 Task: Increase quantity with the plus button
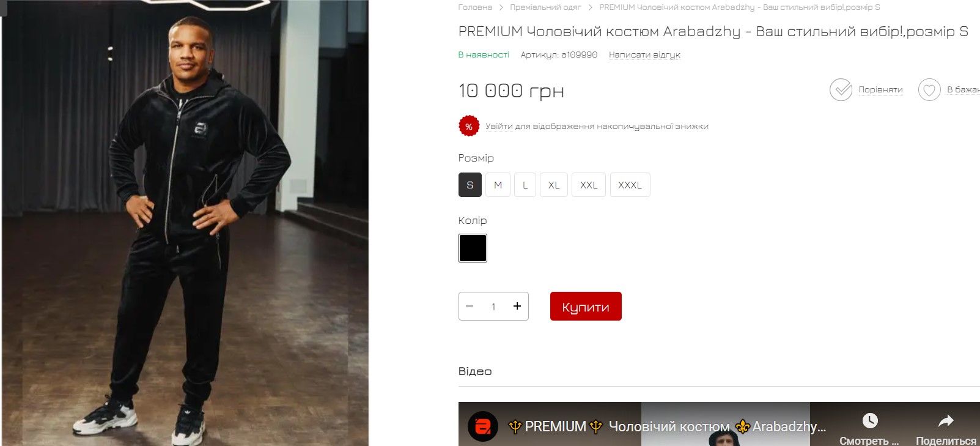click(x=517, y=306)
